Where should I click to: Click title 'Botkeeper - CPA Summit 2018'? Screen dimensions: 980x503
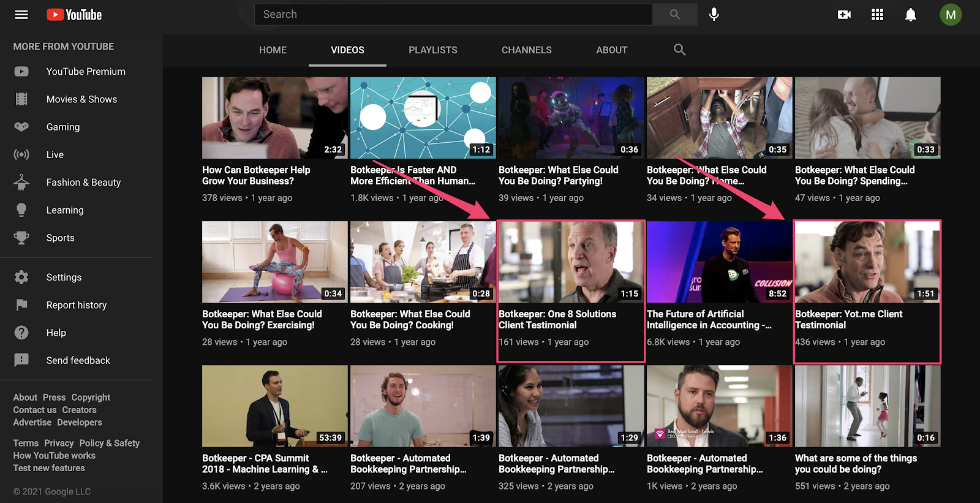[x=265, y=464]
